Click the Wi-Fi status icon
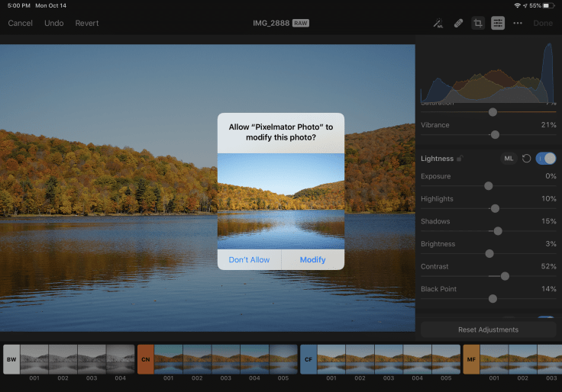Image resolution: width=562 pixels, height=392 pixels. click(x=517, y=6)
